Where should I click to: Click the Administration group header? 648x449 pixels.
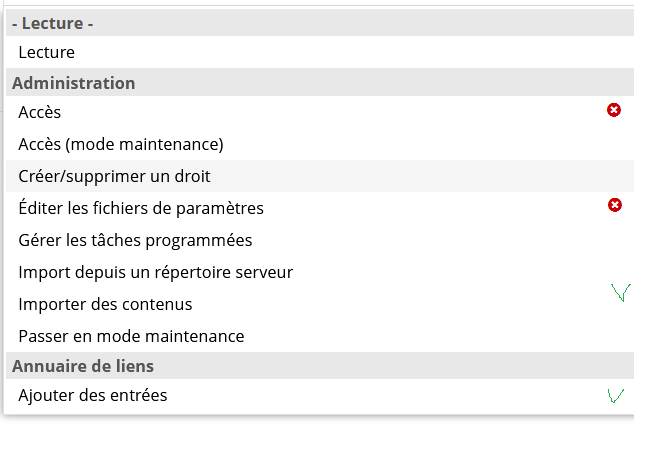(x=320, y=83)
